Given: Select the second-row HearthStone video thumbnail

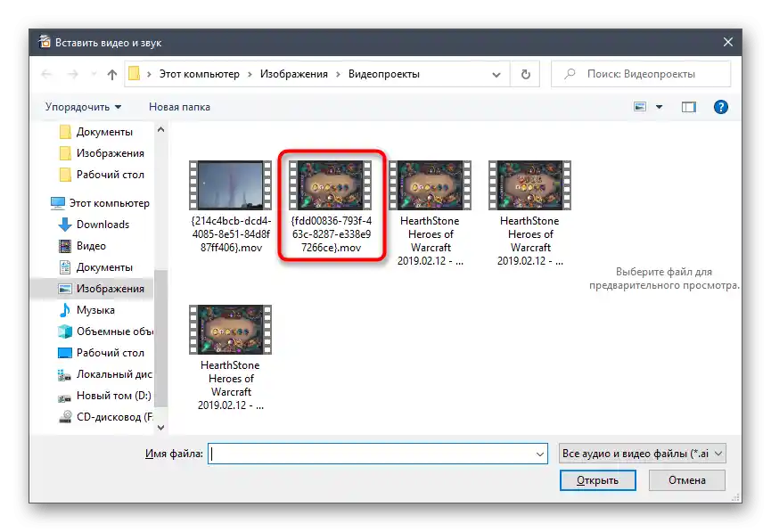Looking at the screenshot, I should [231, 330].
